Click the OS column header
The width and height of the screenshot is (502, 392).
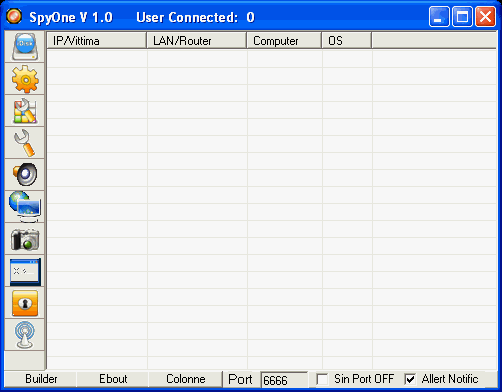point(347,41)
